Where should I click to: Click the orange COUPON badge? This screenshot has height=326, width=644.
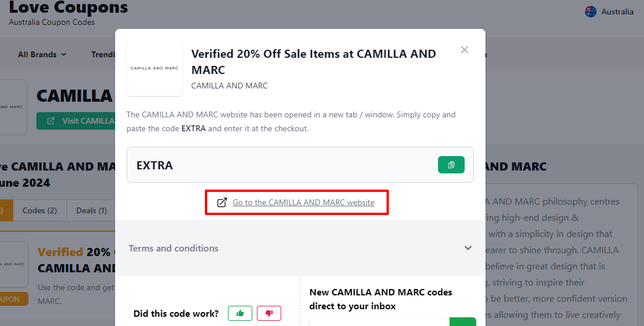(x=13, y=299)
